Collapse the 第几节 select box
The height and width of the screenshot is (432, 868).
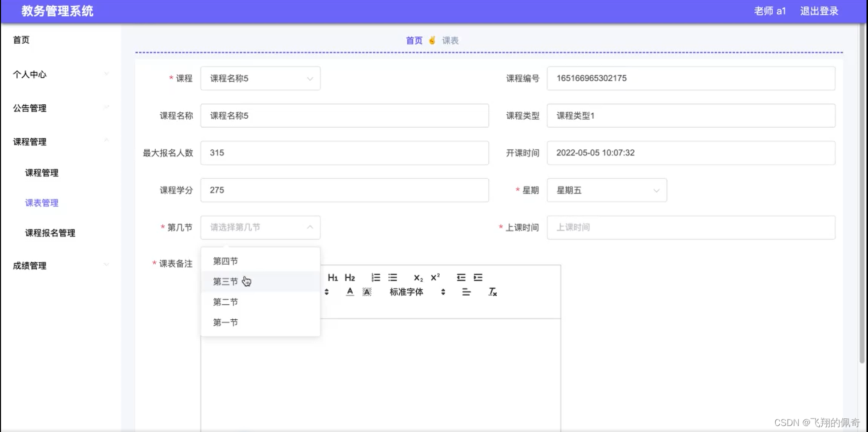(x=260, y=228)
